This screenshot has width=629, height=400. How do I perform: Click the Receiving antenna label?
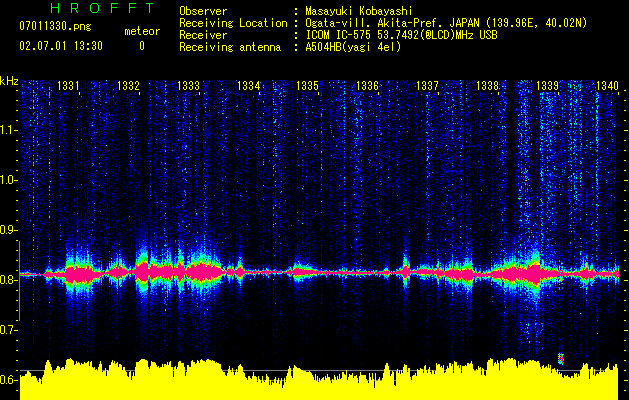(x=230, y=47)
